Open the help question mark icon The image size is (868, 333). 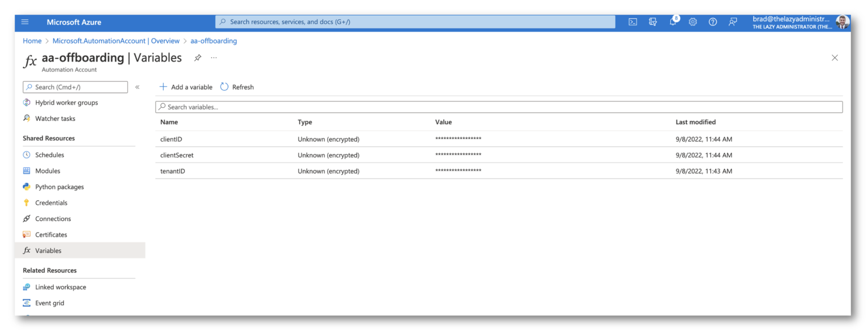(713, 22)
